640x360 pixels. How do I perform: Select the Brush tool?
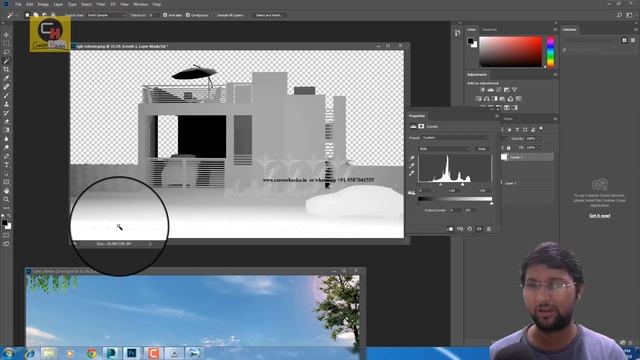pos(6,96)
